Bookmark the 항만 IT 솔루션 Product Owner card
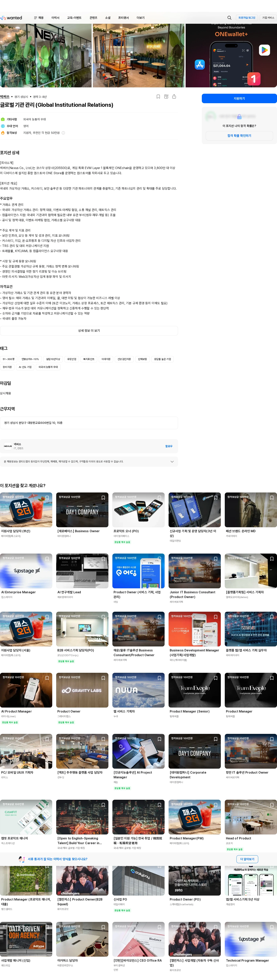277x980 pixels. (x=272, y=739)
